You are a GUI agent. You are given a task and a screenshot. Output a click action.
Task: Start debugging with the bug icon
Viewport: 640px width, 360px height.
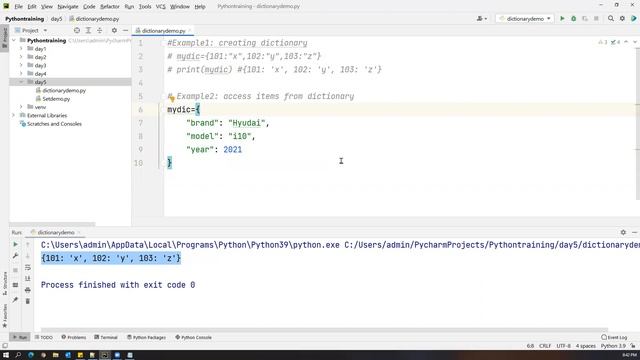click(x=573, y=19)
